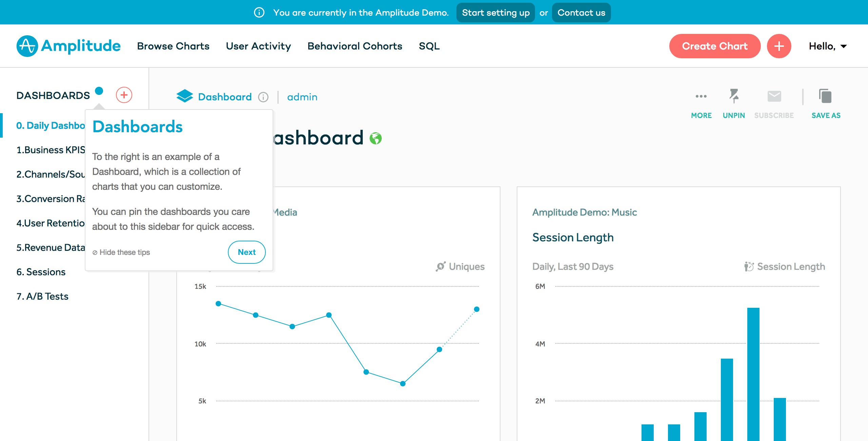Click the info icon in the demo banner
Screen dimensions: 868x441
(x=260, y=12)
